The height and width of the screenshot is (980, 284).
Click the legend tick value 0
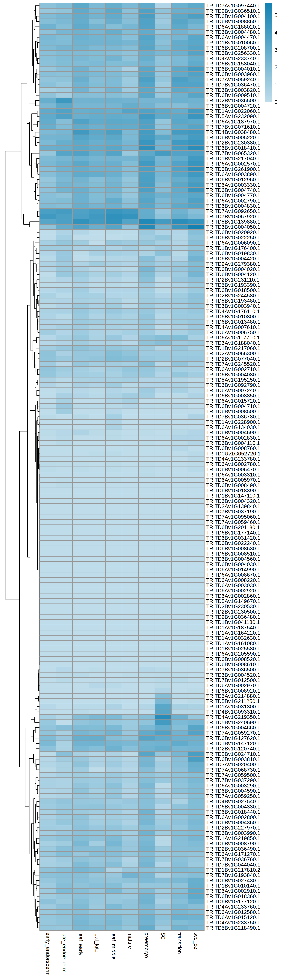pos(276,102)
